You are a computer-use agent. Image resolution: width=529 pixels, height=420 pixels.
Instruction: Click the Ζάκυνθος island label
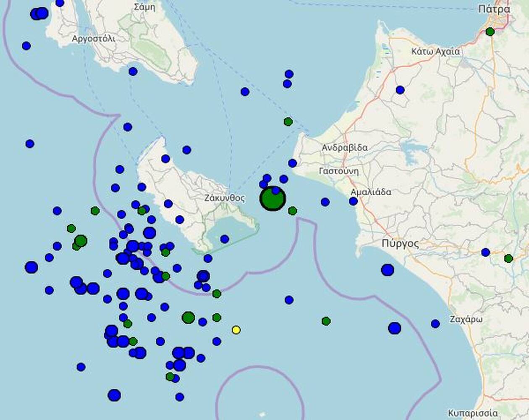[225, 198]
